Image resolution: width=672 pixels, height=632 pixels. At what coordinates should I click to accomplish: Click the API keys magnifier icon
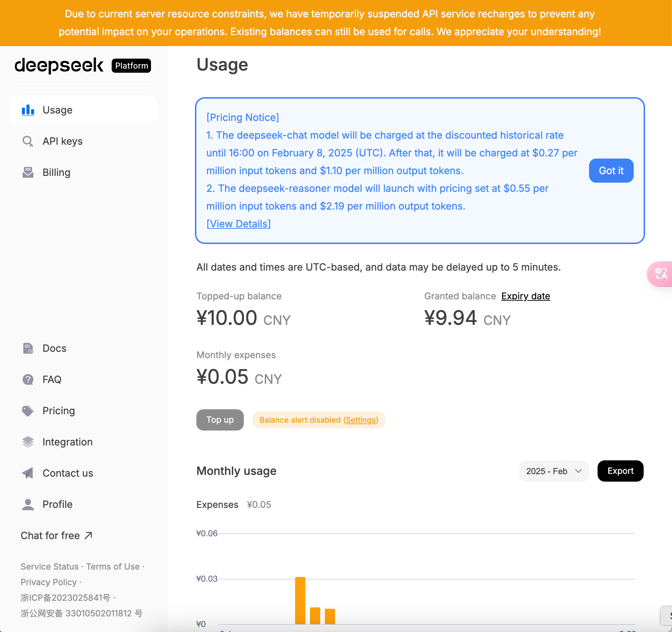28,141
